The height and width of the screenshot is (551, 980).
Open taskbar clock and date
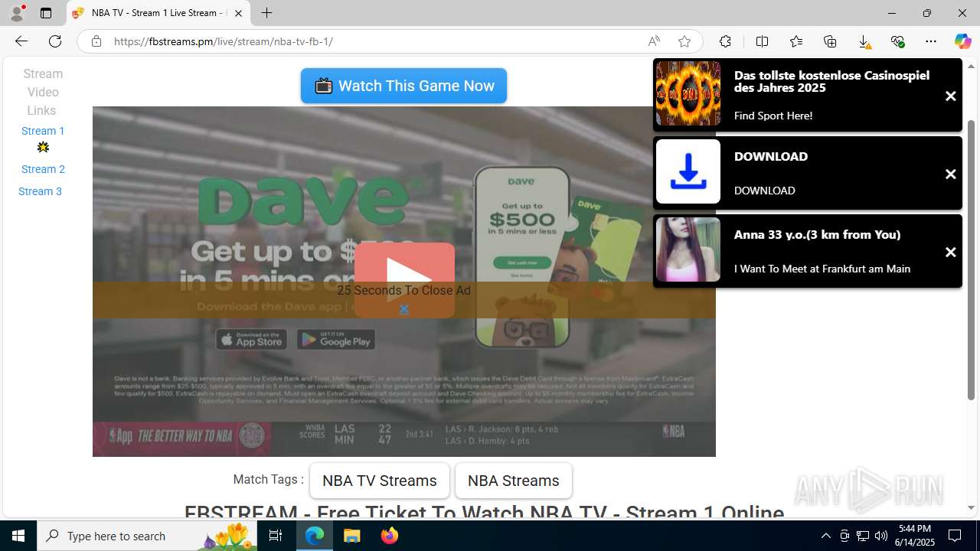click(x=915, y=536)
